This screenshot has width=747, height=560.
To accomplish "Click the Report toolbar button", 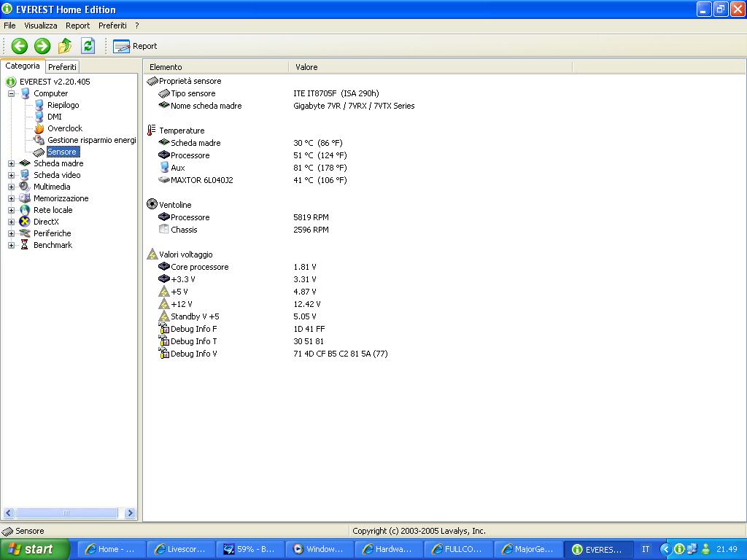I will pyautogui.click(x=135, y=46).
